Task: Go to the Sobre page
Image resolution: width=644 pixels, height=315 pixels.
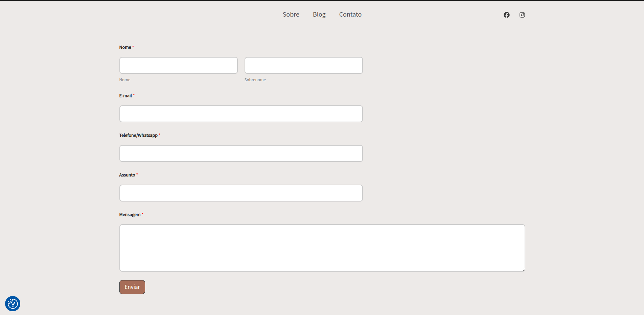Action: coord(291,15)
